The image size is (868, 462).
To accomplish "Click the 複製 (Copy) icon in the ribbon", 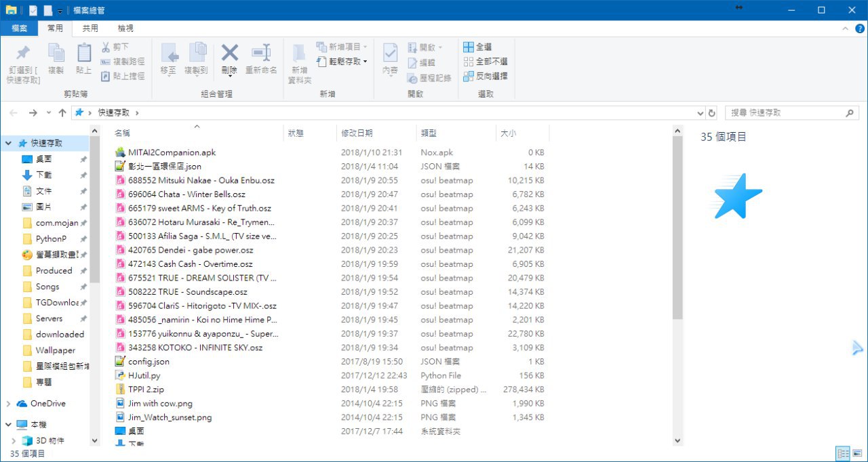I will click(56, 54).
